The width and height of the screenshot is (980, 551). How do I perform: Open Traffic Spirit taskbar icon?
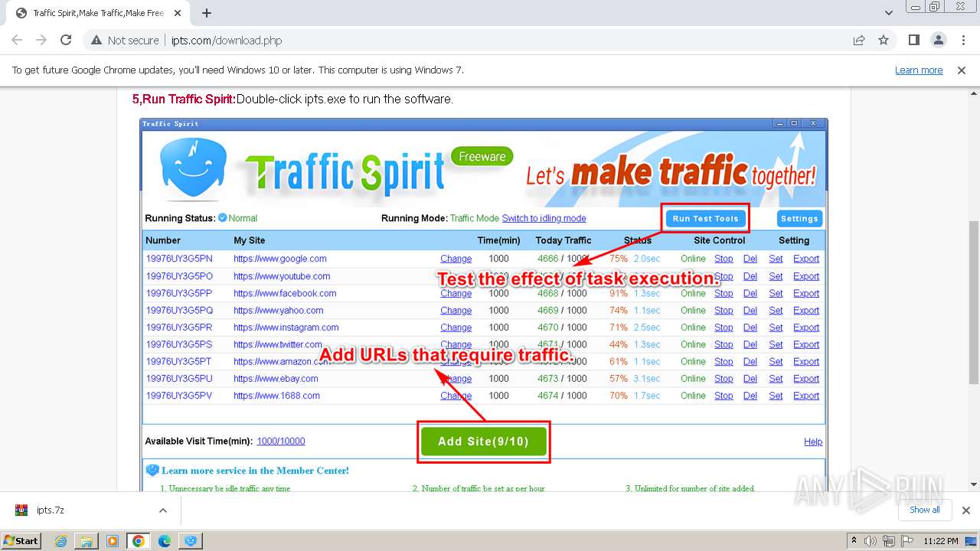191,540
